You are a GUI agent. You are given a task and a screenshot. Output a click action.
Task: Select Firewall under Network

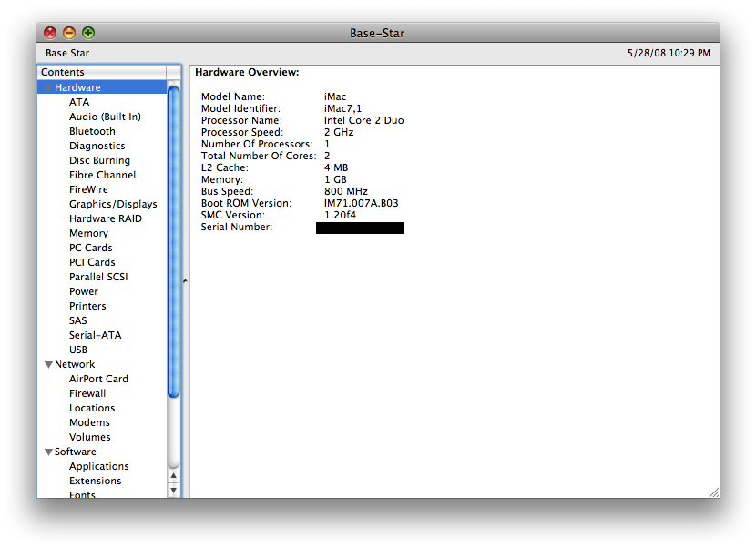87,393
